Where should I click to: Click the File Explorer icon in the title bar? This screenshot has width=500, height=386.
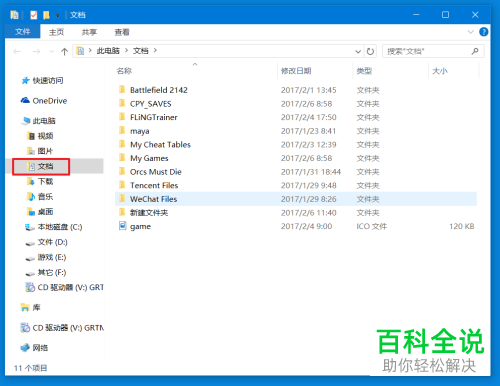[14, 15]
